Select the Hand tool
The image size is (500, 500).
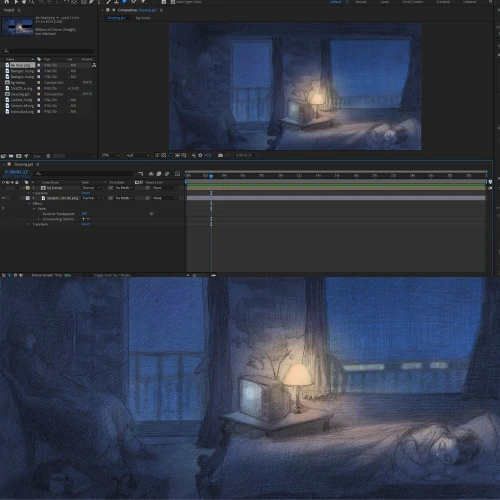click(x=24, y=1)
